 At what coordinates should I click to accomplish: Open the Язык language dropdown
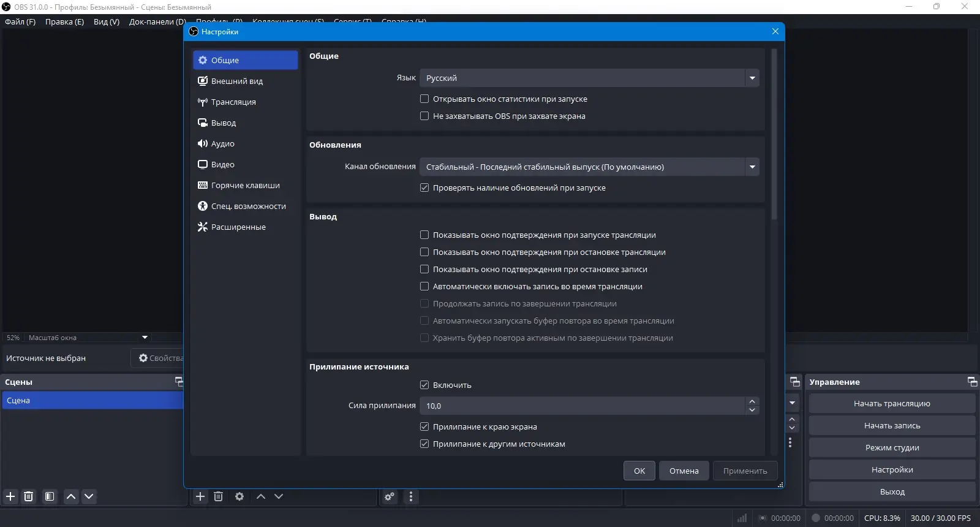click(589, 78)
